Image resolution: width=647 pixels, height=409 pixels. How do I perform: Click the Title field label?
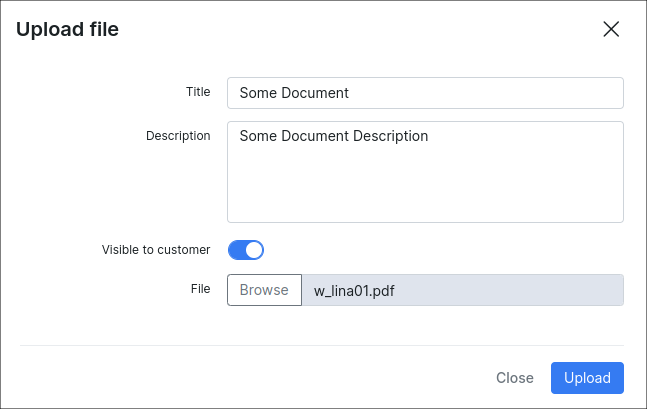pyautogui.click(x=198, y=92)
